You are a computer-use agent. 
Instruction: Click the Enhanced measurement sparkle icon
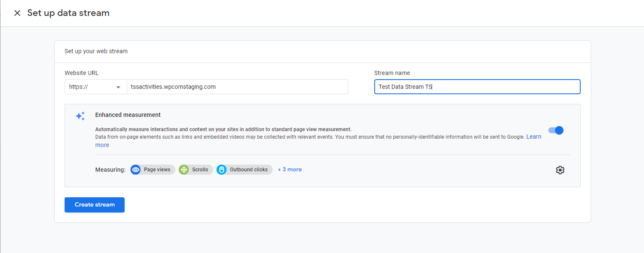click(x=80, y=116)
